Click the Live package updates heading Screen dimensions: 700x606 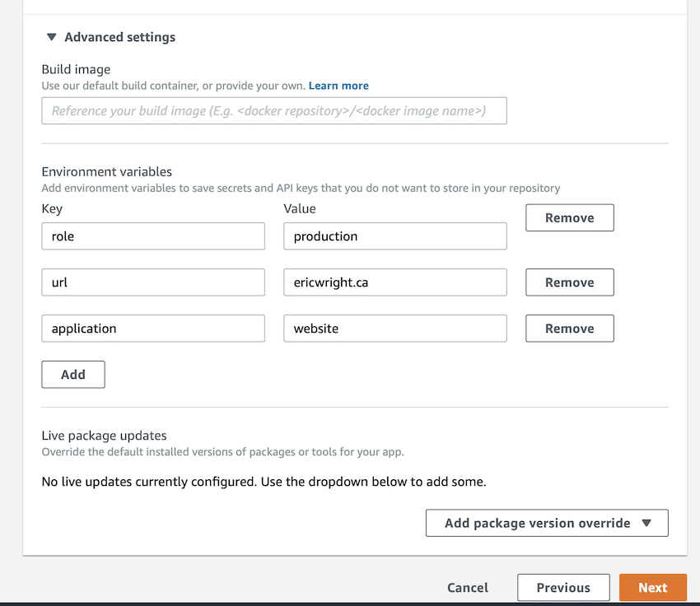(104, 436)
